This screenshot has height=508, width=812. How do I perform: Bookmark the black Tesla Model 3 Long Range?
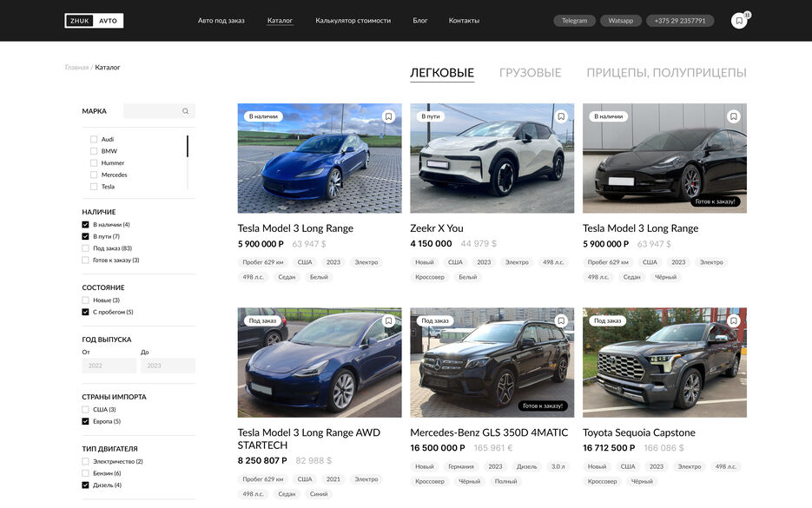click(733, 116)
